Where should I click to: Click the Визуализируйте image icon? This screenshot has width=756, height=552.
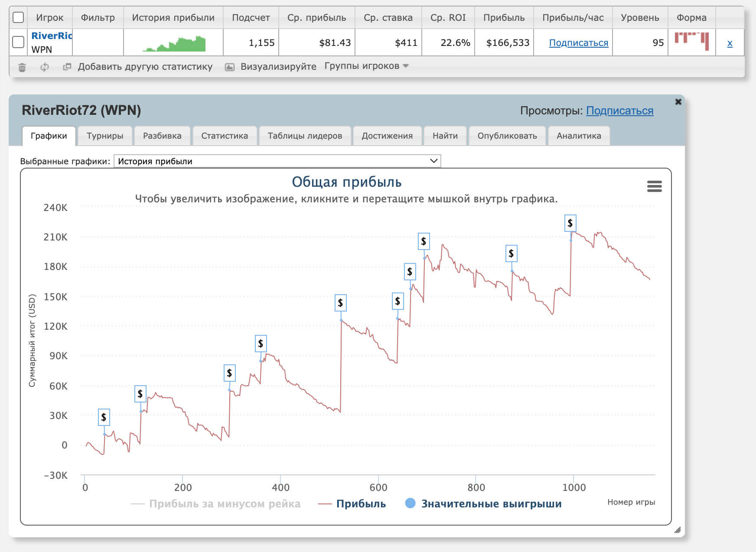coord(230,67)
